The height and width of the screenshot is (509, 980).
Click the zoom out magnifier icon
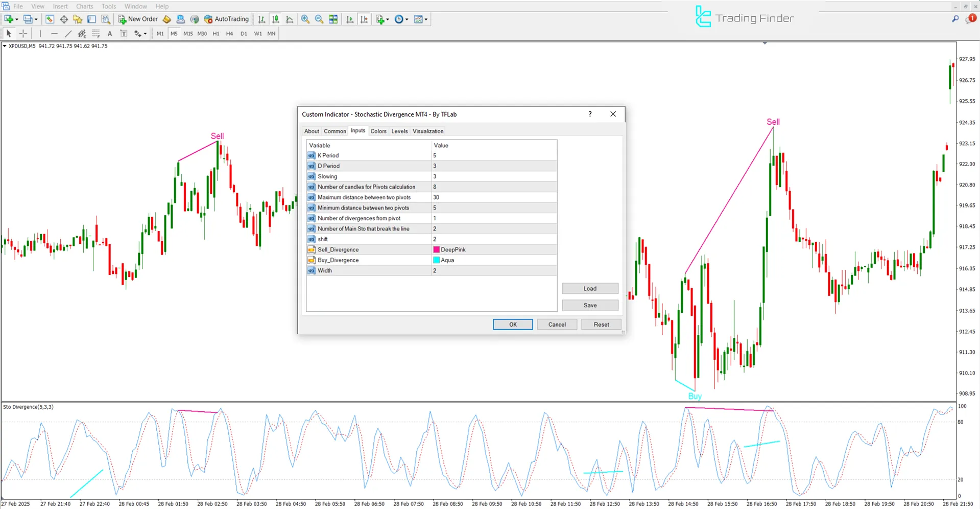[x=319, y=19]
